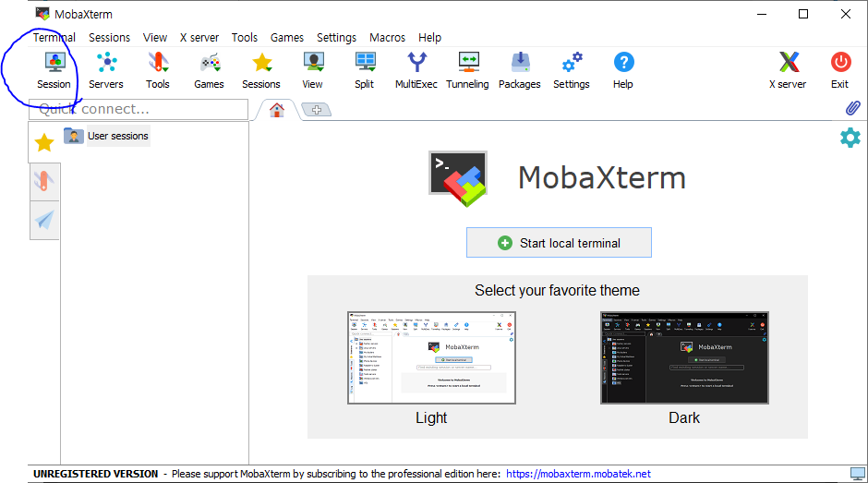Viewport: 868px width, 483px height.
Task: Open the mobaxterm.mobatek.net link
Action: [578, 474]
